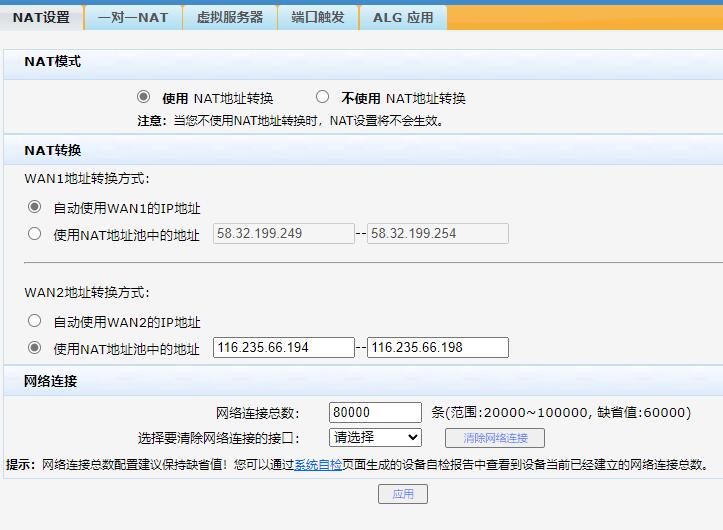Image resolution: width=723 pixels, height=530 pixels.
Task: Choose WAN2 使用NAT地址池中的地址 option
Action: tap(34, 347)
